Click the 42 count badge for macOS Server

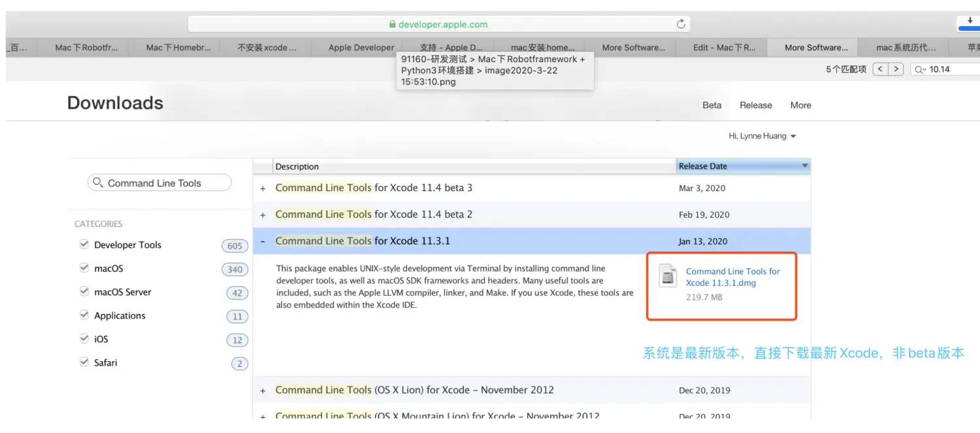pos(237,293)
